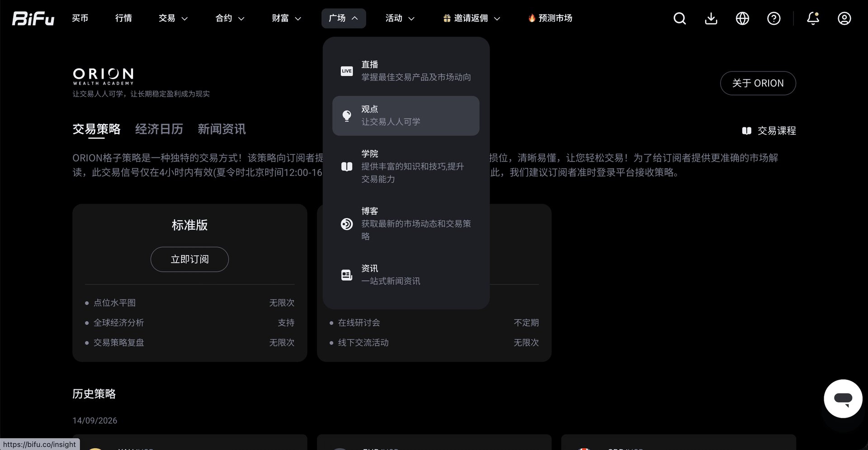This screenshot has height=450, width=868.
Task: Switch to the 交易策略 tab
Action: click(97, 129)
